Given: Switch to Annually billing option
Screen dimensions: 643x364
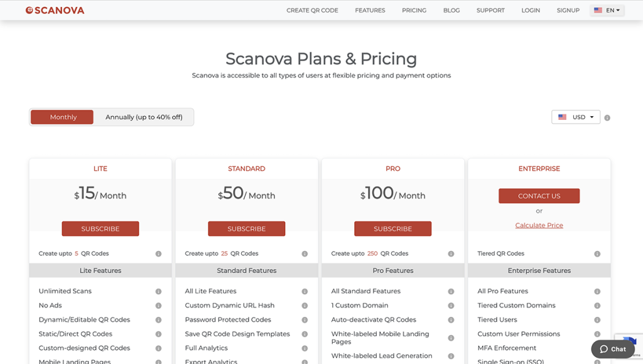Looking at the screenshot, I should (144, 117).
